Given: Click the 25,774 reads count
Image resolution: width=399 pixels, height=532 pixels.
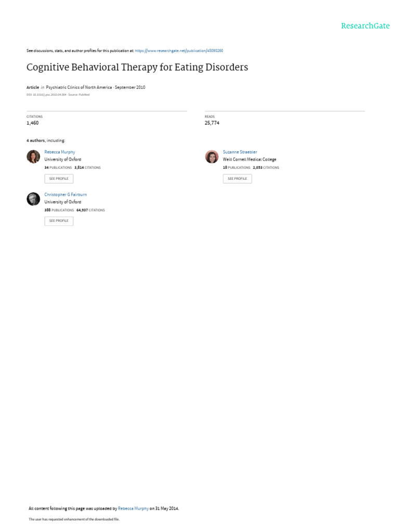Looking at the screenshot, I should [212, 123].
